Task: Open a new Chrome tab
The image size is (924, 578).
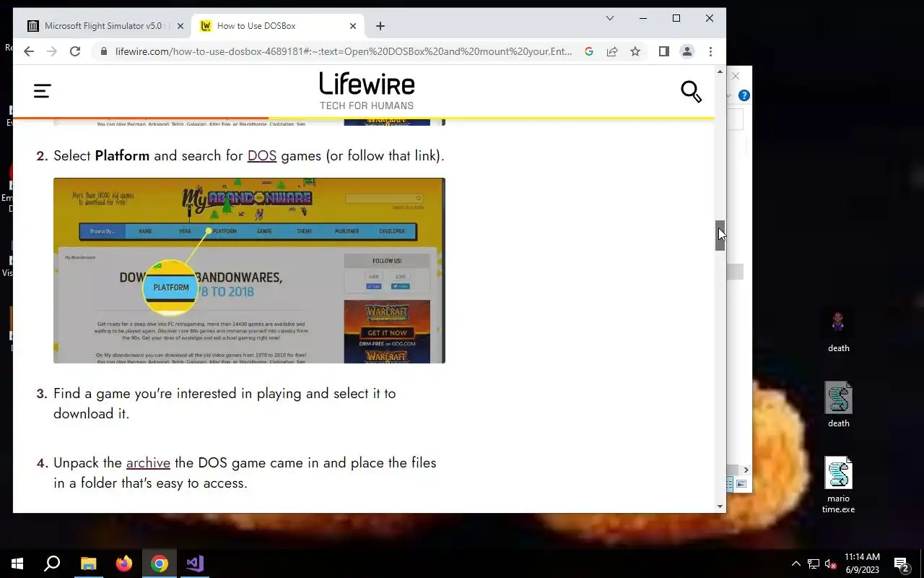Action: pyautogui.click(x=380, y=26)
